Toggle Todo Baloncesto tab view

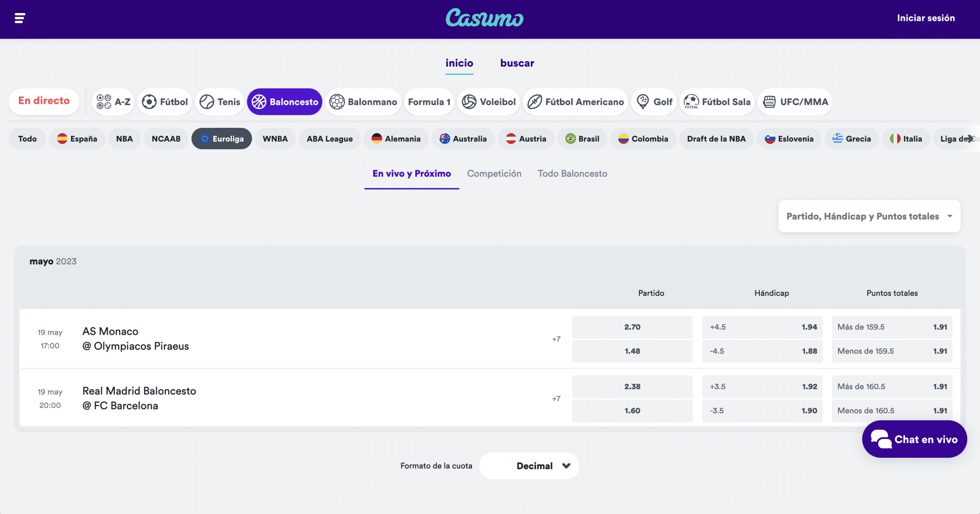point(572,173)
